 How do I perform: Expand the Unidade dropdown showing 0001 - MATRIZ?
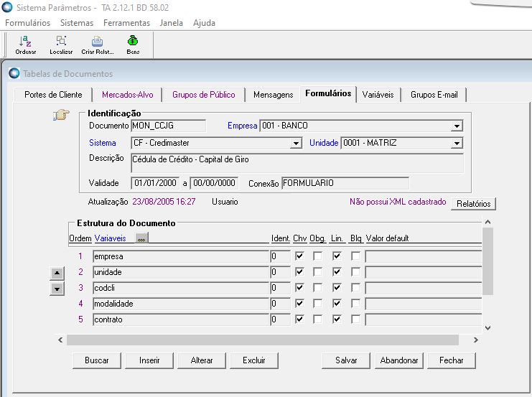coord(457,143)
